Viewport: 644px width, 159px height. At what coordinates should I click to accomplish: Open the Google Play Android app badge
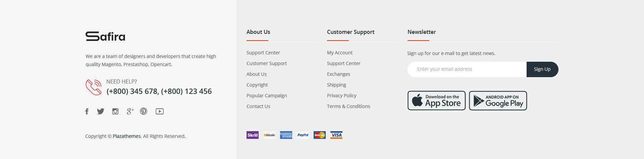[x=498, y=101]
